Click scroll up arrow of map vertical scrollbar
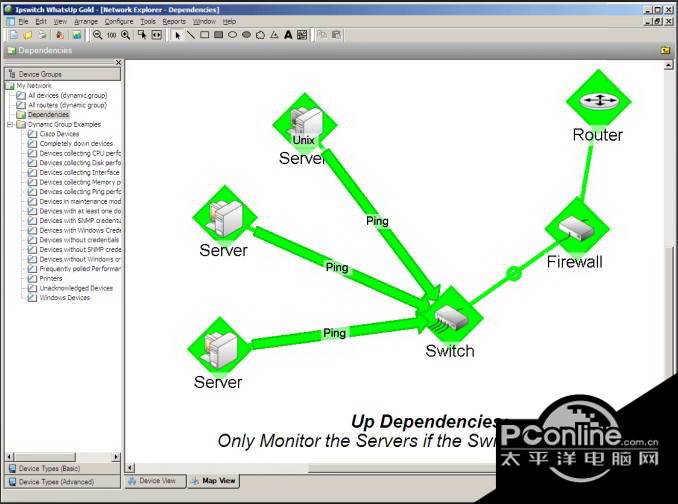Viewport: 678px width, 504px height. (x=668, y=65)
